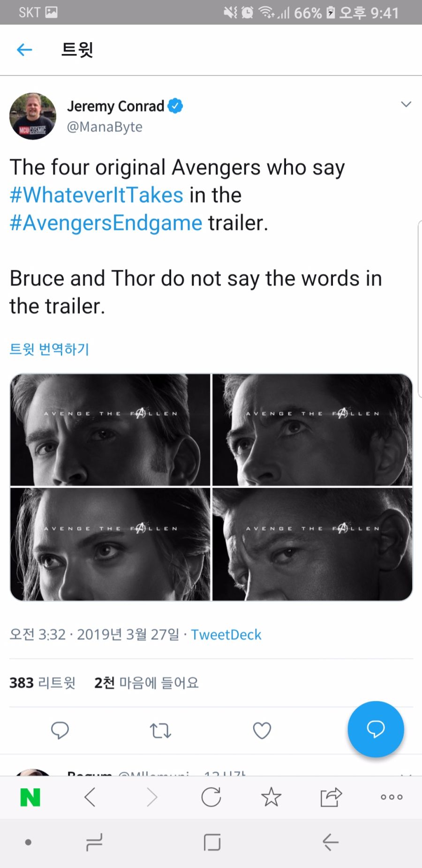The height and width of the screenshot is (868, 422).
Task: Like the tweet with the heart icon
Action: pos(262,731)
